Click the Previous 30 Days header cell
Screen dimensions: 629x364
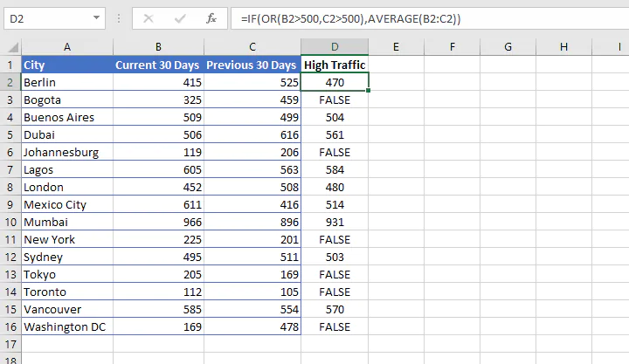coord(252,65)
